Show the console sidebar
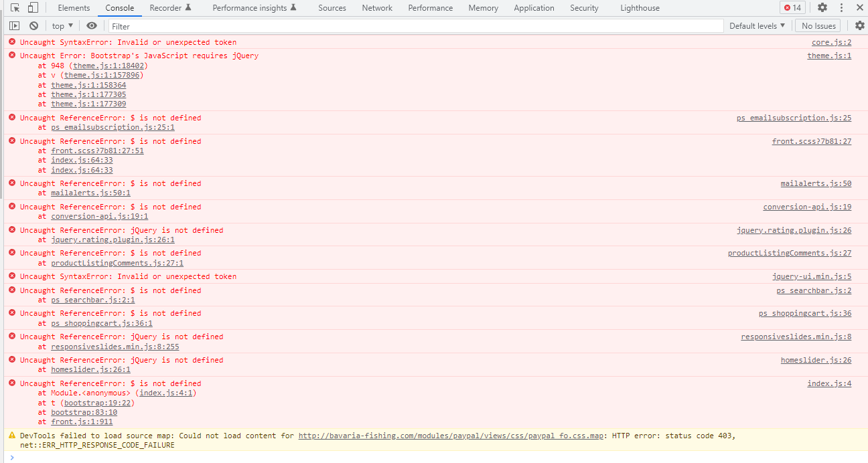This screenshot has height=463, width=868. [14, 25]
